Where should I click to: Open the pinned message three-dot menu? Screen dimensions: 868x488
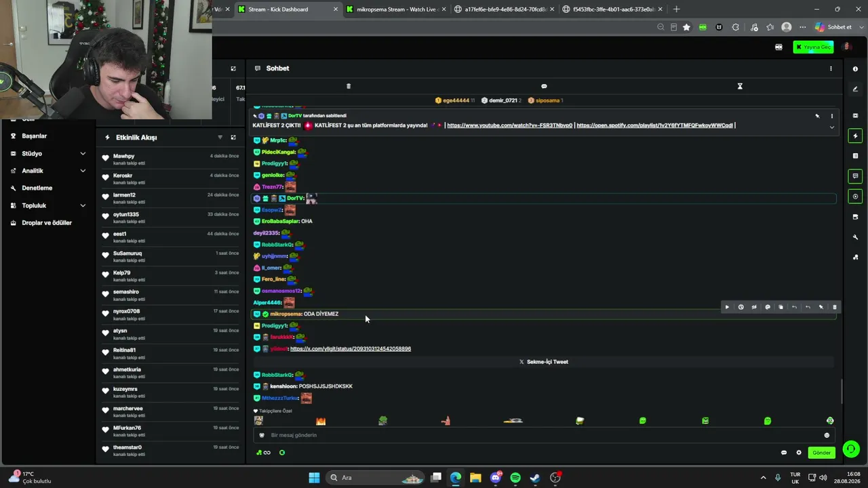tap(832, 116)
